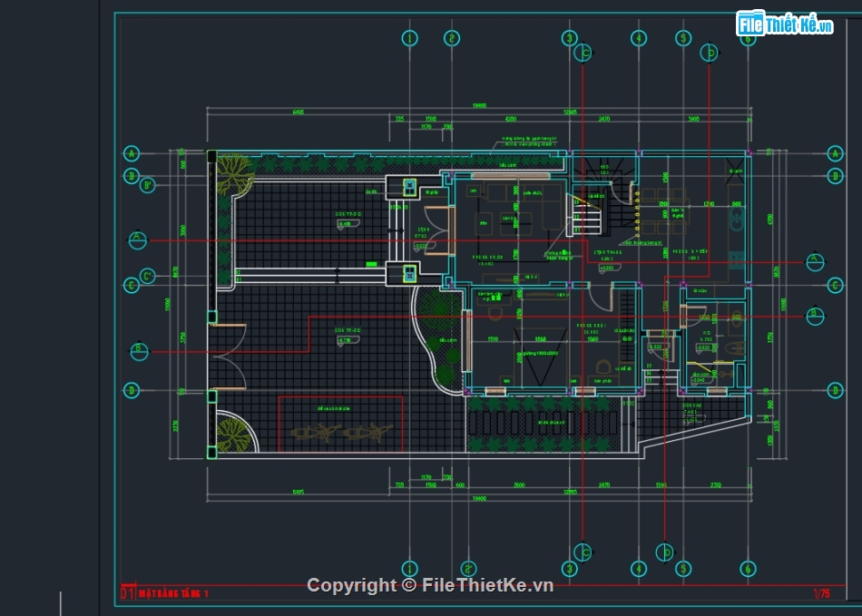
Task: Click the FileThietKe.vn logo in the corner
Action: click(785, 24)
